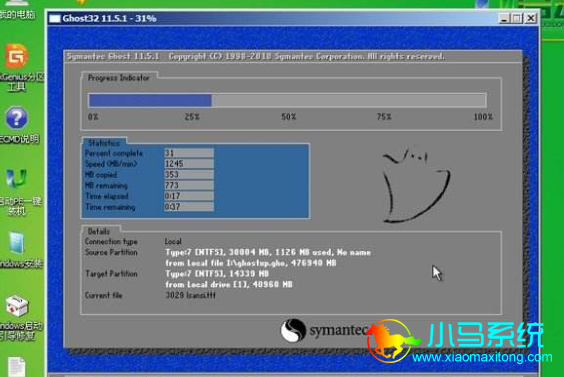Open the Windows install desktop icon
The image size is (564, 377).
(x=17, y=243)
